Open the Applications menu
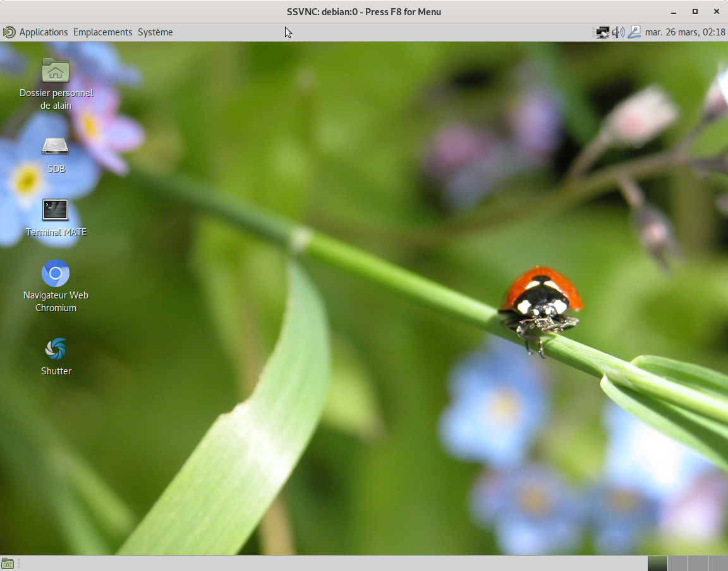 [x=44, y=32]
